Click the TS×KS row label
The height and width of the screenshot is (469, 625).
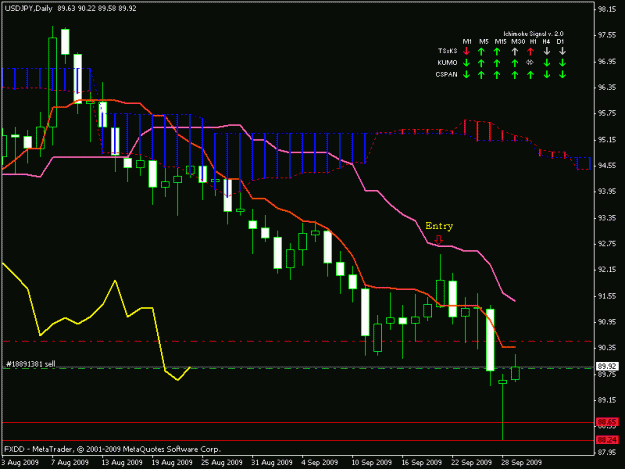448,51
